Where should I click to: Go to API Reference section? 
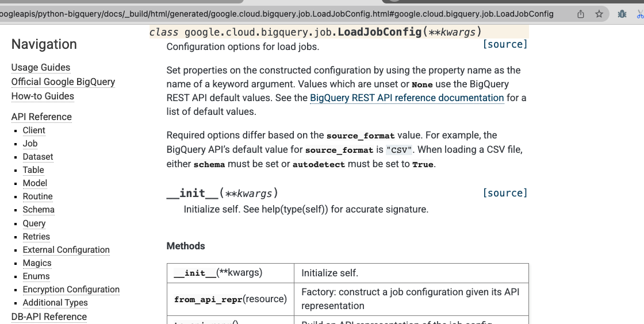[x=41, y=117]
